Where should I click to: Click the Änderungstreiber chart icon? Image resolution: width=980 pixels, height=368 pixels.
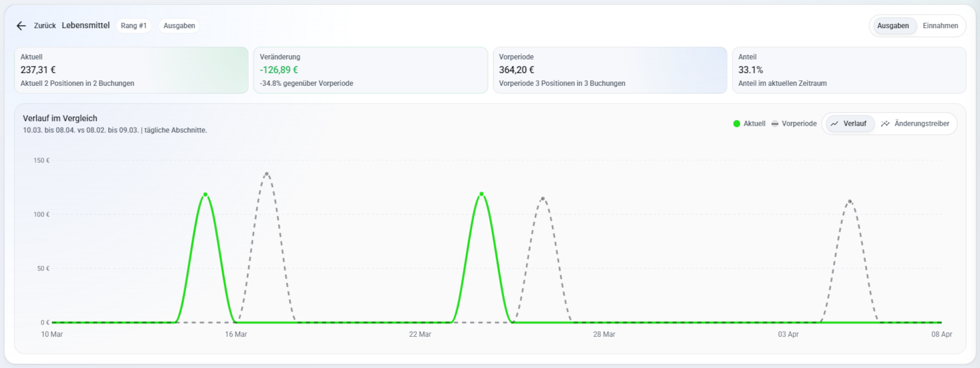tap(885, 124)
